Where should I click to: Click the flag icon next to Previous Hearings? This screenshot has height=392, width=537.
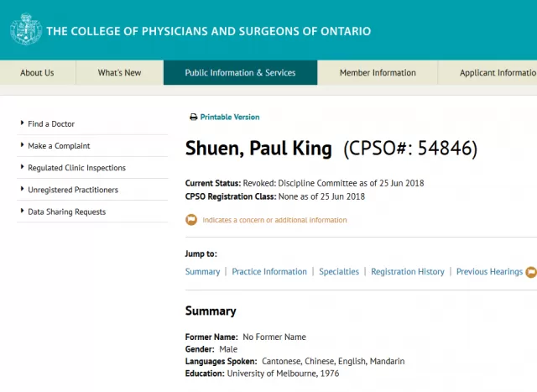531,272
